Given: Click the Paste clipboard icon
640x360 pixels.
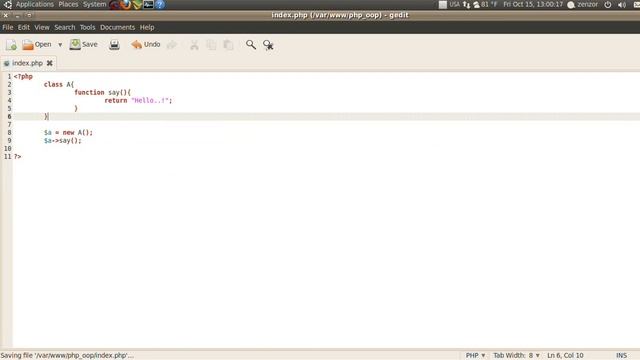Looking at the screenshot, I should tap(229, 44).
